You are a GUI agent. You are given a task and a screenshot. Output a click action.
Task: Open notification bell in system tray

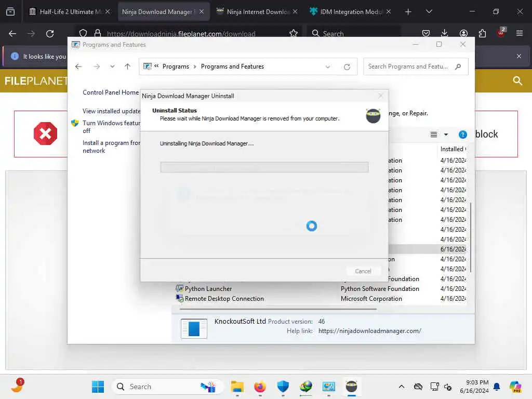497,387
